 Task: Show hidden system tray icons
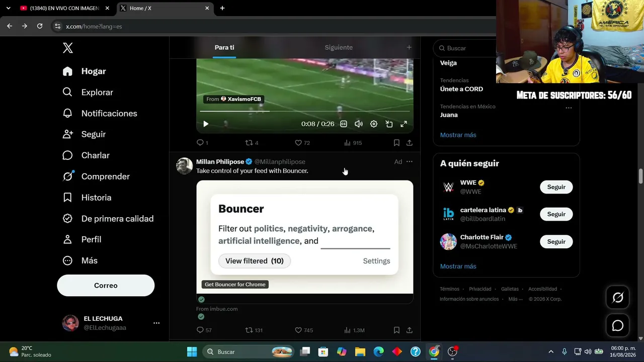tap(551, 351)
